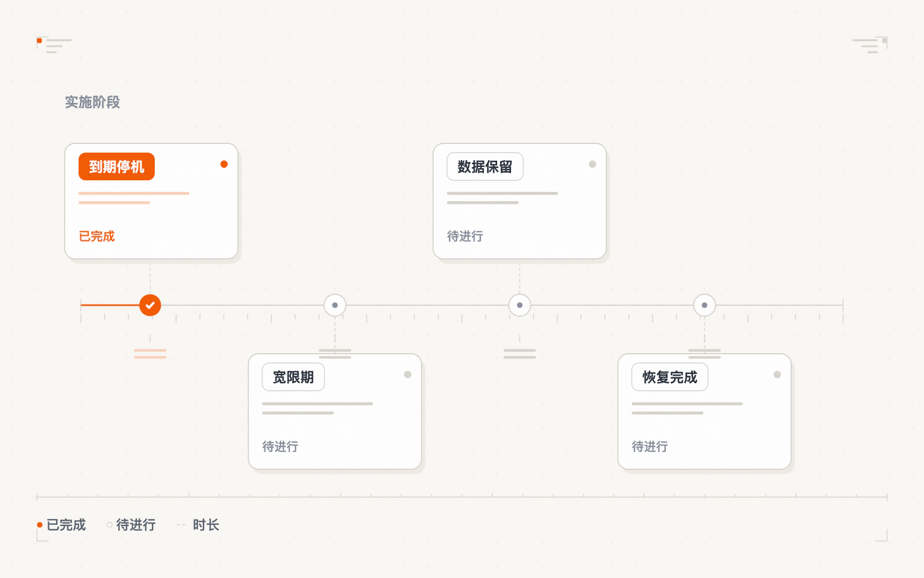Select the timeline node below 数据保留 card
Screen dimensions: 924x578
(x=520, y=305)
